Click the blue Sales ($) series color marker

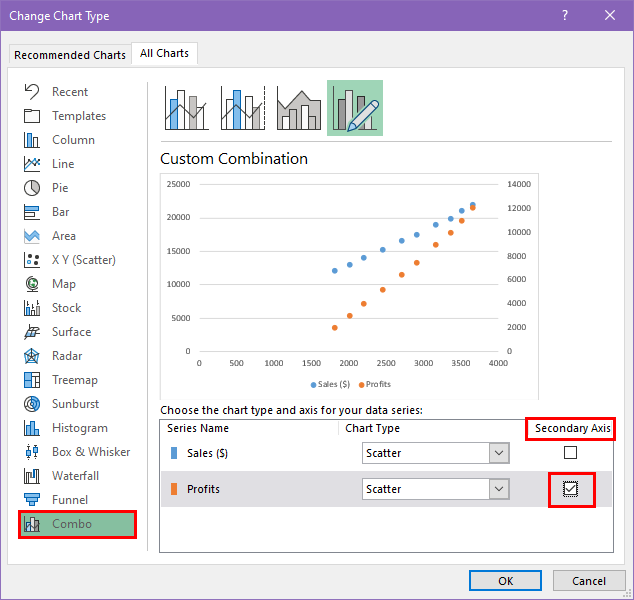pos(174,453)
